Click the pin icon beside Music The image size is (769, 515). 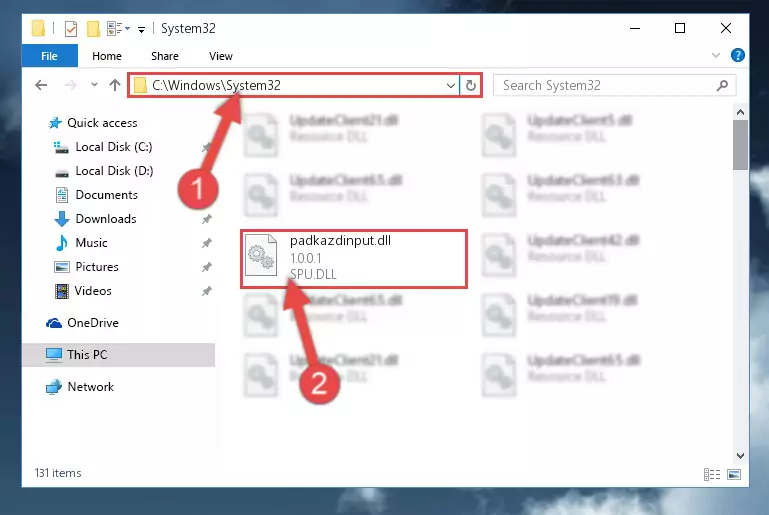click(206, 243)
